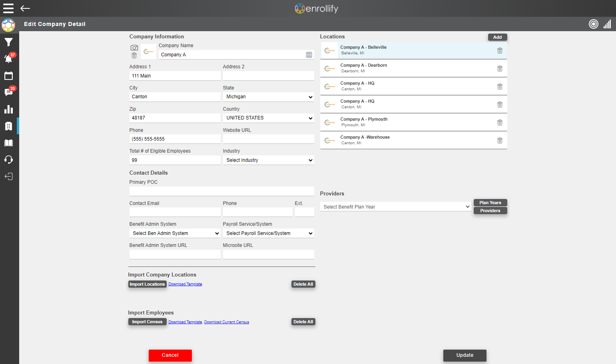
Task: Open notifications bell with 37 badge
Action: click(8, 59)
